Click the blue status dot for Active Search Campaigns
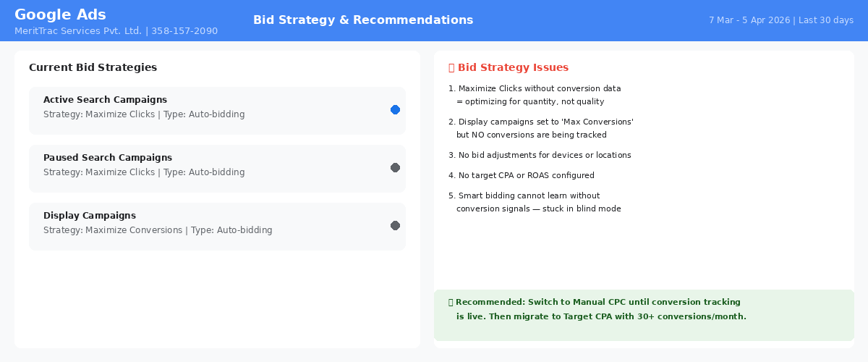868x362 pixels. [395, 110]
